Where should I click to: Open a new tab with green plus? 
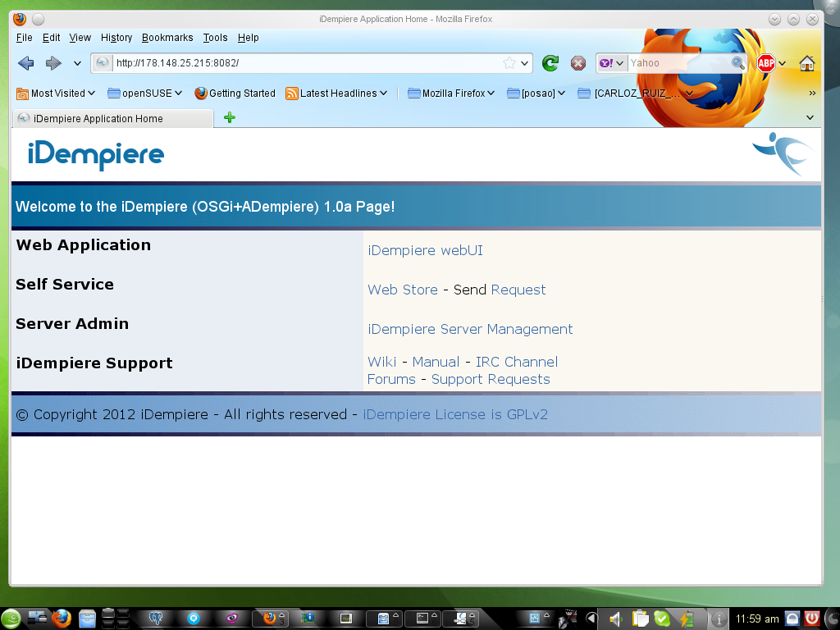pos(230,117)
